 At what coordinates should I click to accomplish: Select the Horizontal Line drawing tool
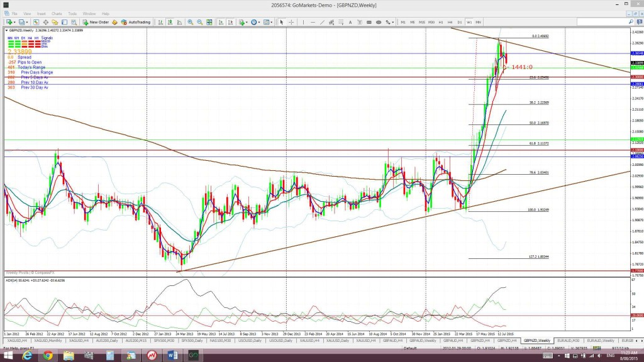313,22
